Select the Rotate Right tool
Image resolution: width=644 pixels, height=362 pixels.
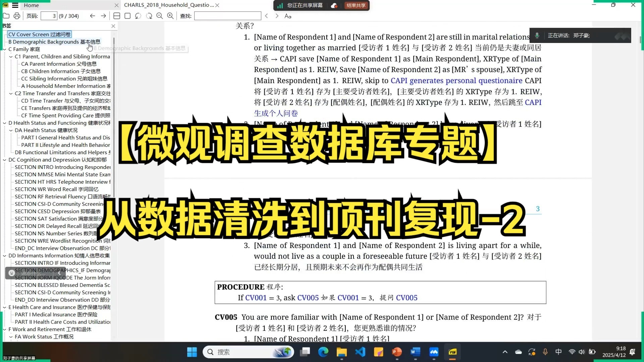click(x=149, y=16)
